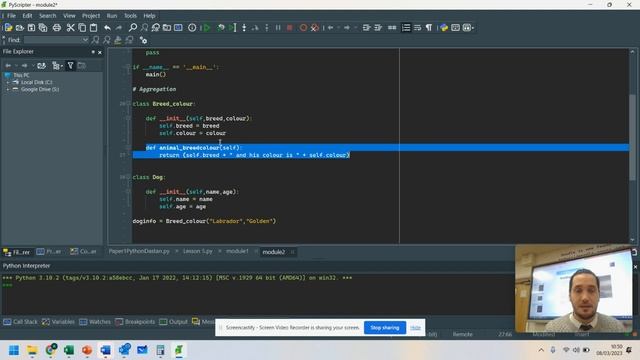Show hidden system tray icons chevron
Viewport: 640px width, 360px height.
[541, 350]
